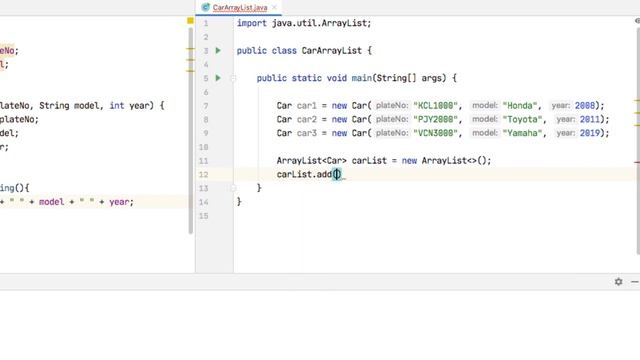Click the CarArrayList class name on line 3
The image size is (640, 360).
331,51
